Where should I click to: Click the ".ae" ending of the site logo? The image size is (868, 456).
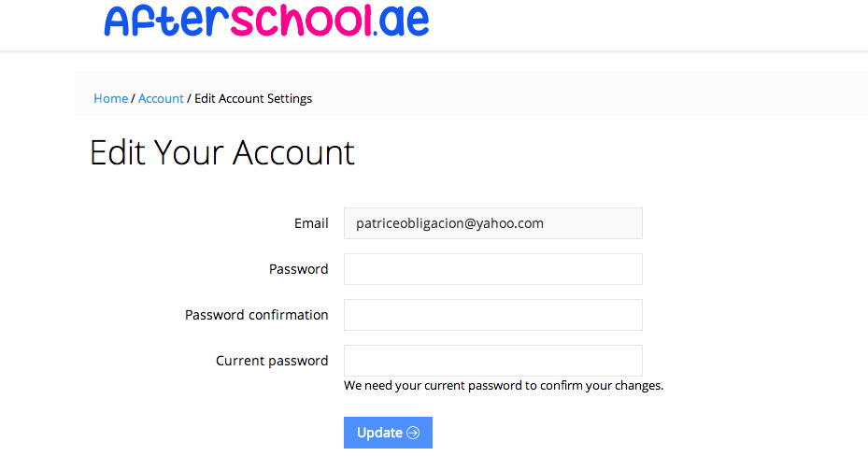[403, 22]
